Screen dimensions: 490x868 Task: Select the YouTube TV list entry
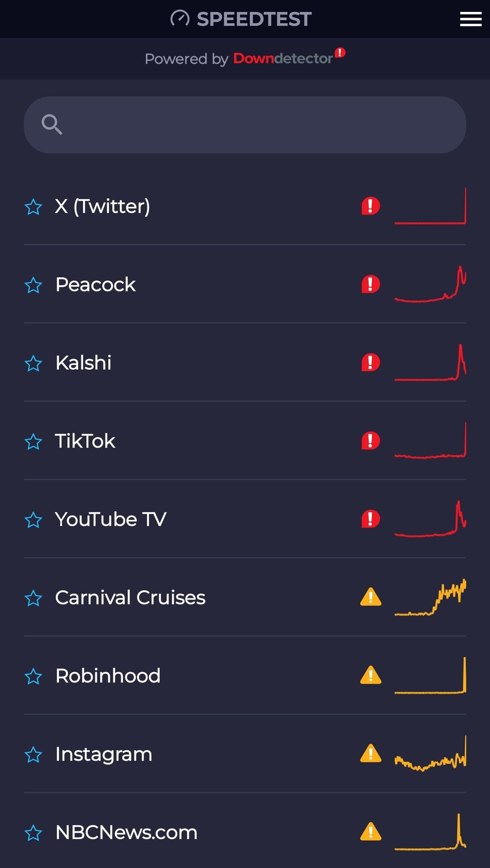[x=245, y=519]
